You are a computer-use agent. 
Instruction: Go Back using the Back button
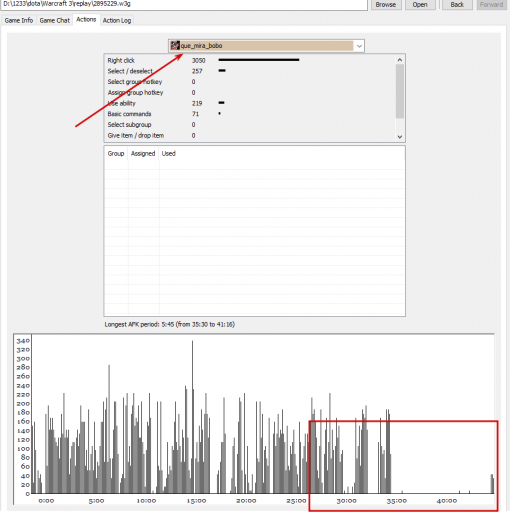(x=457, y=5)
